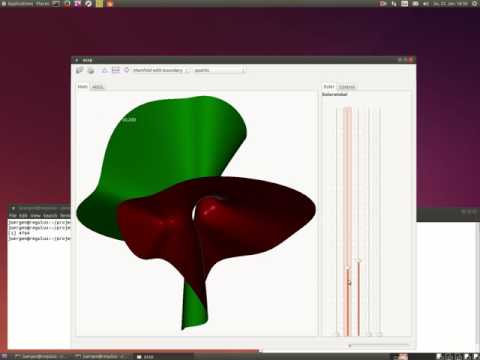The width and height of the screenshot is (480, 360).
Task: Click the yellow launcher icon in top panel
Action: click(99, 4)
